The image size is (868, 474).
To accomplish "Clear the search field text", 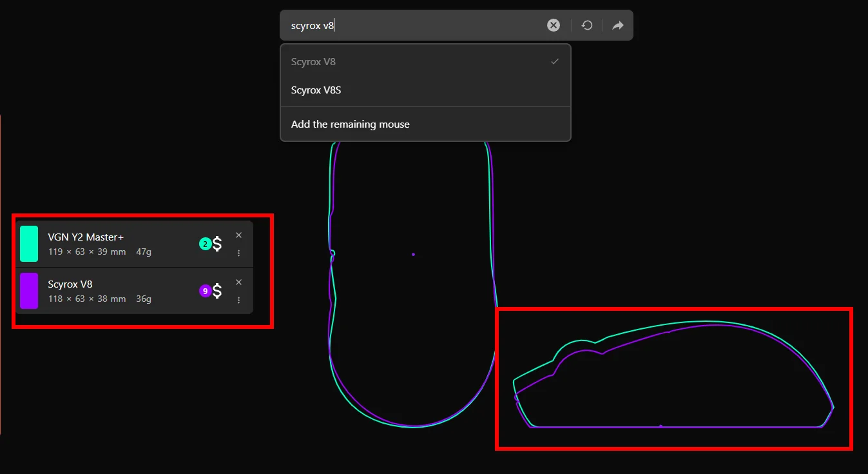I will pyautogui.click(x=554, y=25).
